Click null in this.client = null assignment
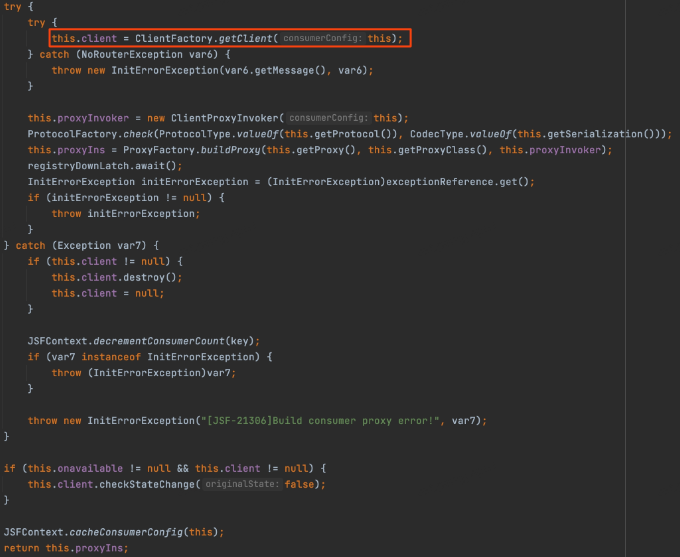The image size is (680, 557). click(x=147, y=293)
